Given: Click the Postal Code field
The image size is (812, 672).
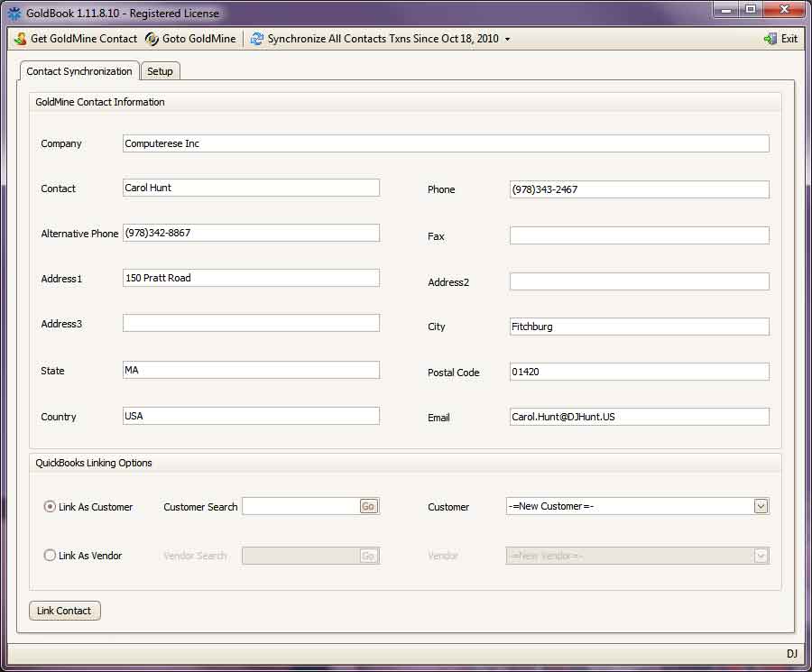Looking at the screenshot, I should [640, 372].
